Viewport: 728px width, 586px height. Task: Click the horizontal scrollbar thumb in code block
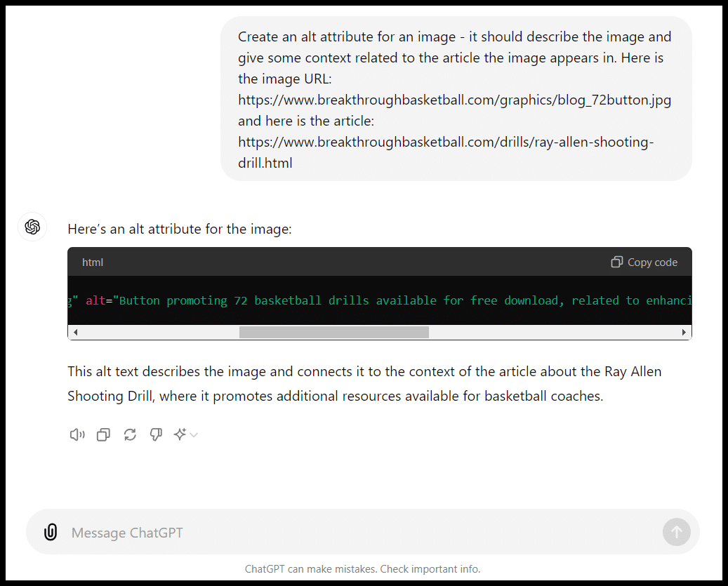coord(334,332)
